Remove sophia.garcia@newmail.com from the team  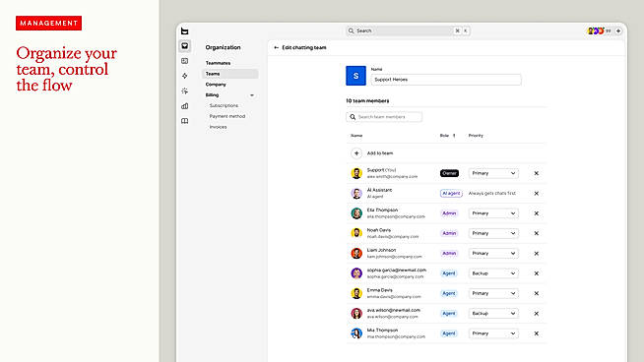point(537,273)
